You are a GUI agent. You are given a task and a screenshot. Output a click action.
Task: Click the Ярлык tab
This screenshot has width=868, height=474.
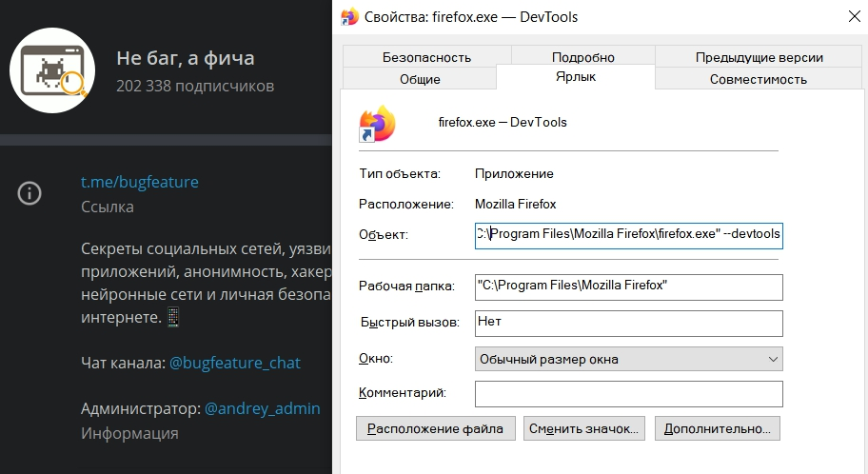coord(575,77)
